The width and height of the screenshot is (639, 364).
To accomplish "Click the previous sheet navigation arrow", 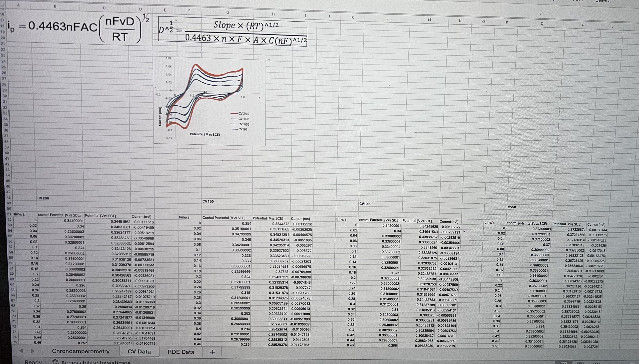I will (21, 351).
